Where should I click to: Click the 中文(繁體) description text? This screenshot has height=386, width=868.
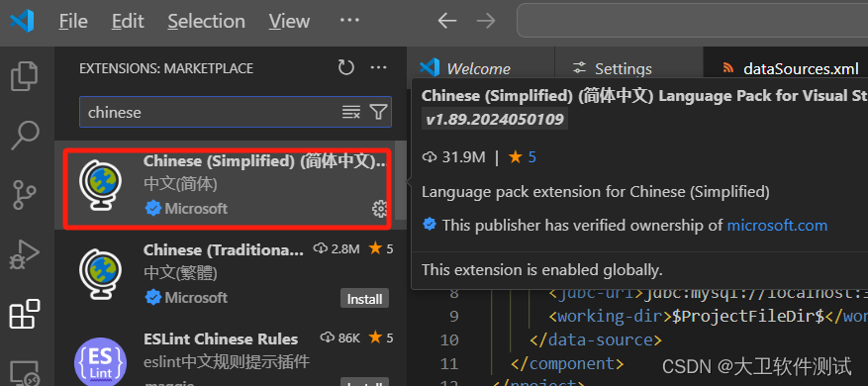[180, 273]
